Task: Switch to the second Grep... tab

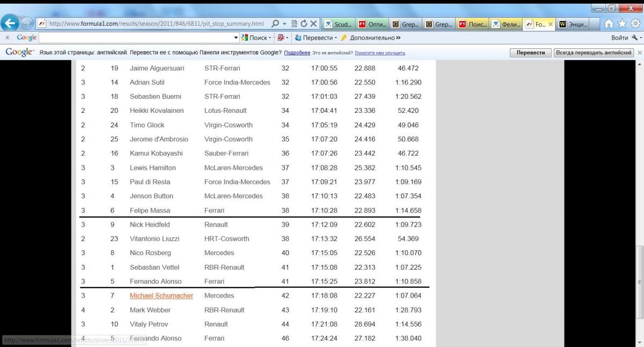Action: click(439, 24)
